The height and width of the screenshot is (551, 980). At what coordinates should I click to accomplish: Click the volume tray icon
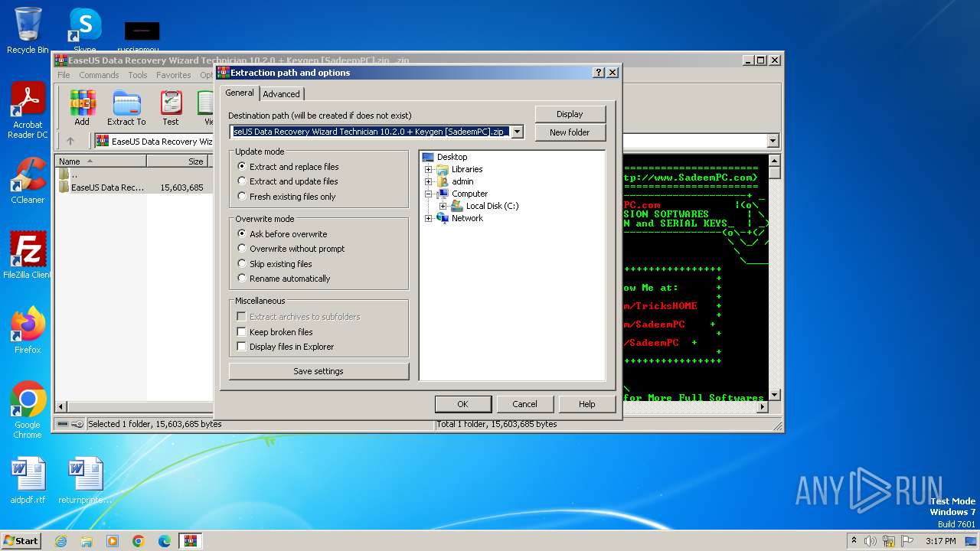(871, 541)
